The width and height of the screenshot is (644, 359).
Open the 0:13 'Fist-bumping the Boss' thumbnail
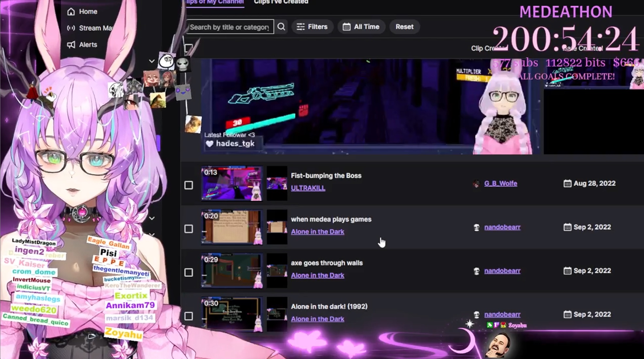tap(232, 183)
